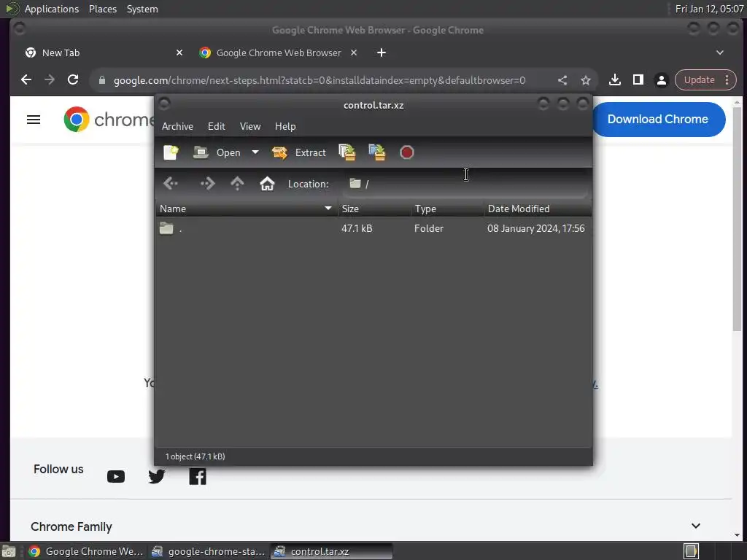747x560 pixels.
Task: Open the Chrome tab search dropdown chevron
Action: point(720,52)
